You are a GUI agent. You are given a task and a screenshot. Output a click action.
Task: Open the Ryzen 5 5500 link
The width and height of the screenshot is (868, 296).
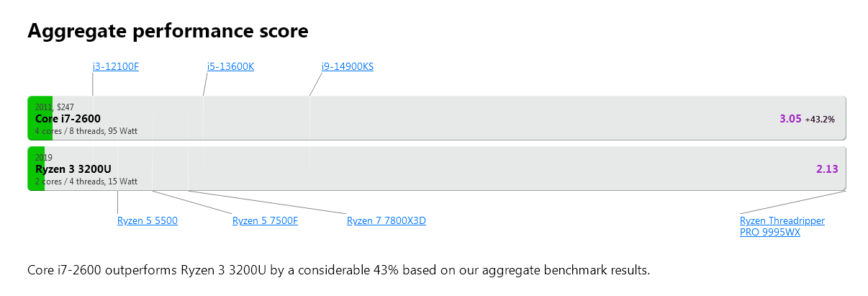[x=148, y=220]
